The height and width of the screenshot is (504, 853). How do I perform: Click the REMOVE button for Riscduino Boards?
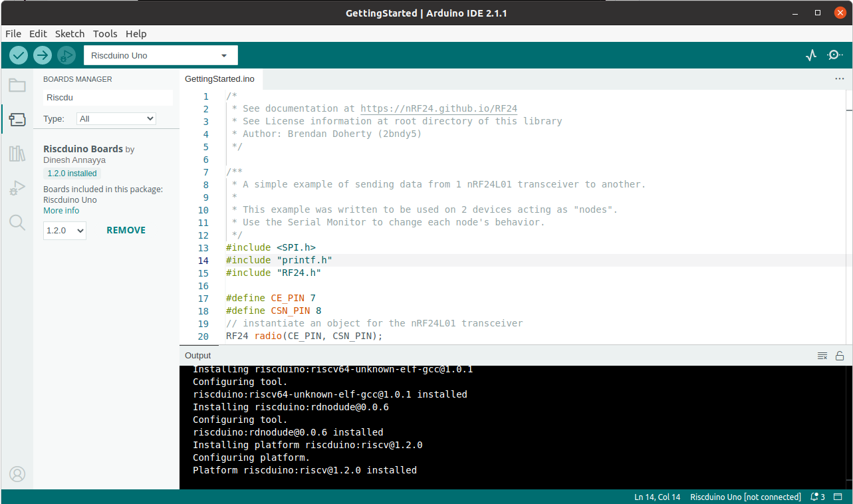[126, 230]
